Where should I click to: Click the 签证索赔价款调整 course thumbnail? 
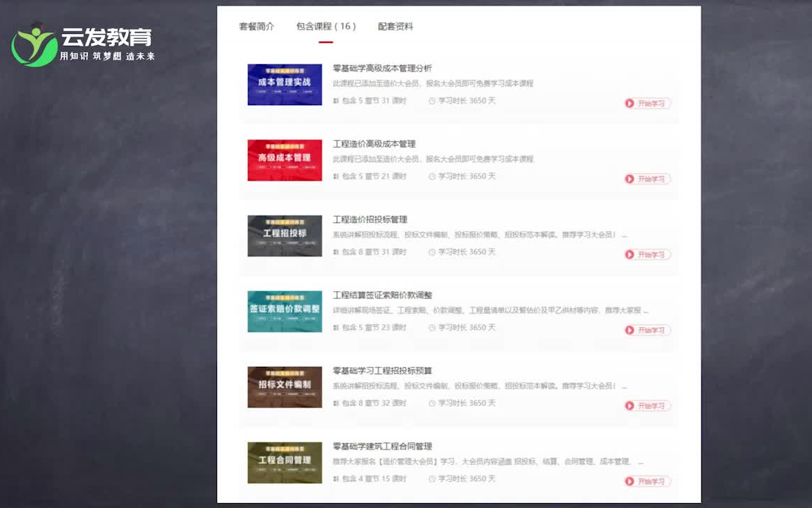[x=284, y=310]
